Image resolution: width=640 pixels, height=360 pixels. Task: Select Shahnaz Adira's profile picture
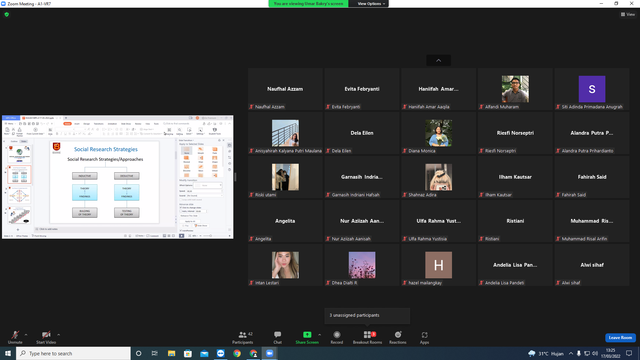[x=438, y=177]
